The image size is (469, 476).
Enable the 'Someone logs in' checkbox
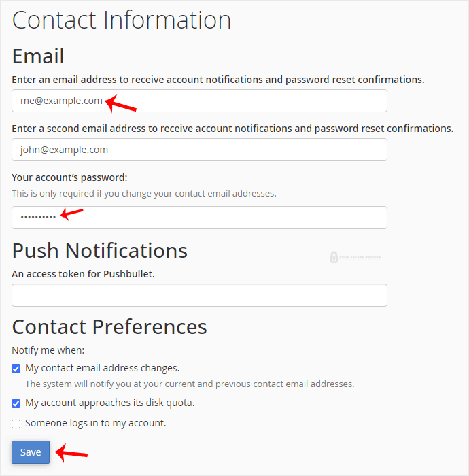(16, 424)
